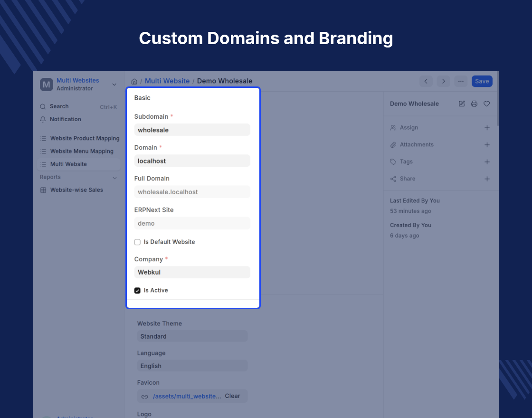Open the /assets/multi_website favicon link
Image resolution: width=532 pixels, height=418 pixels.
pyautogui.click(x=187, y=396)
